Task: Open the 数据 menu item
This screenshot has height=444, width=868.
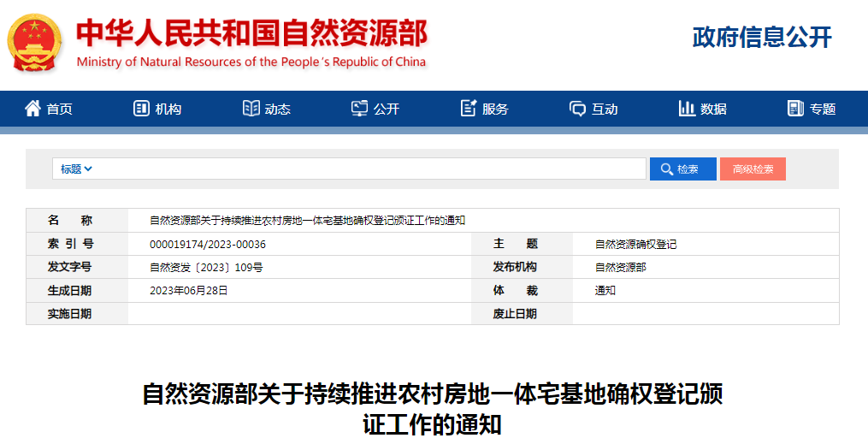Action: [x=703, y=109]
